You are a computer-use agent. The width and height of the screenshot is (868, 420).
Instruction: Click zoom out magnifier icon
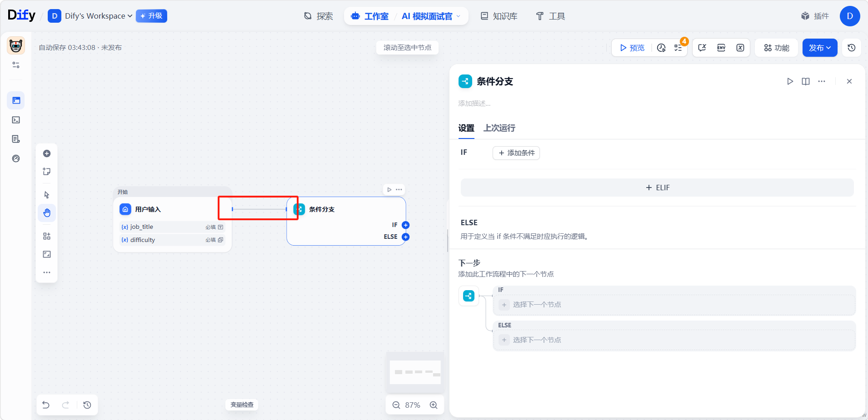coord(396,405)
